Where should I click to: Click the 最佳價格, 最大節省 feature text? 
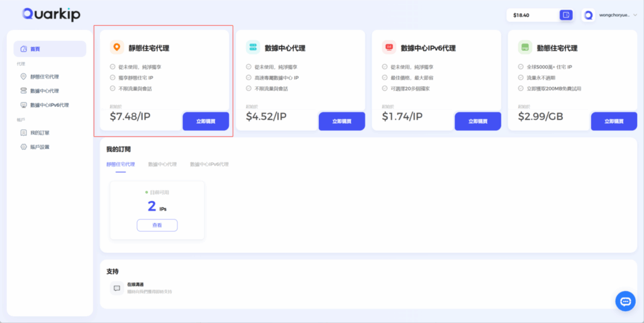[x=413, y=77]
